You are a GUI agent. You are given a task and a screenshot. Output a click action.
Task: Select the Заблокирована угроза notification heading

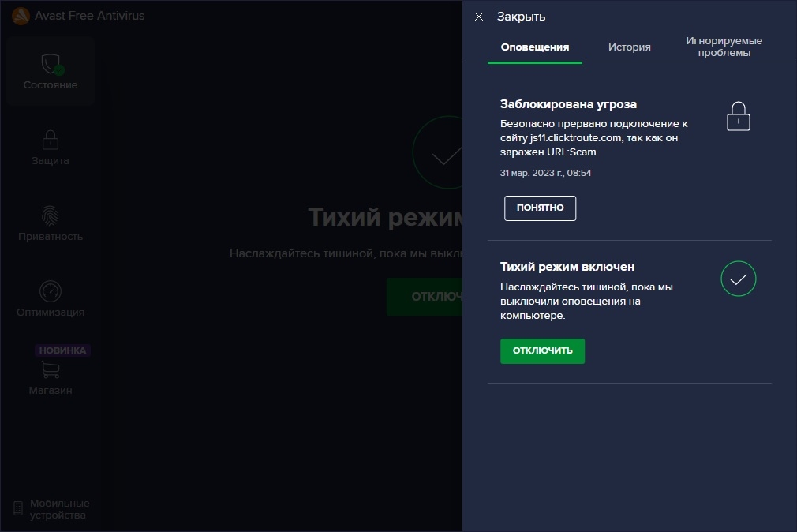568,104
